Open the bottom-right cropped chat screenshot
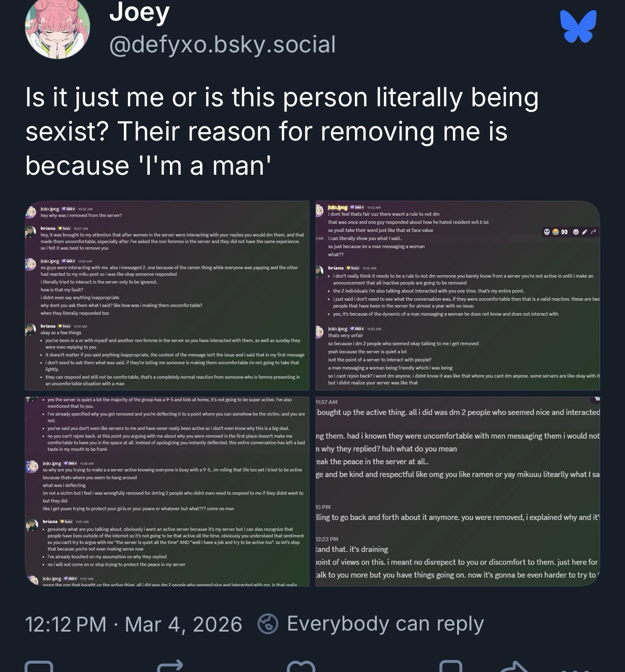The height and width of the screenshot is (672, 625). coord(458,492)
